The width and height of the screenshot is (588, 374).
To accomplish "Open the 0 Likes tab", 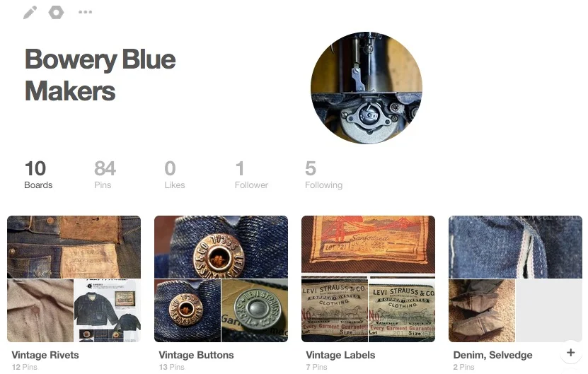I will (174, 175).
